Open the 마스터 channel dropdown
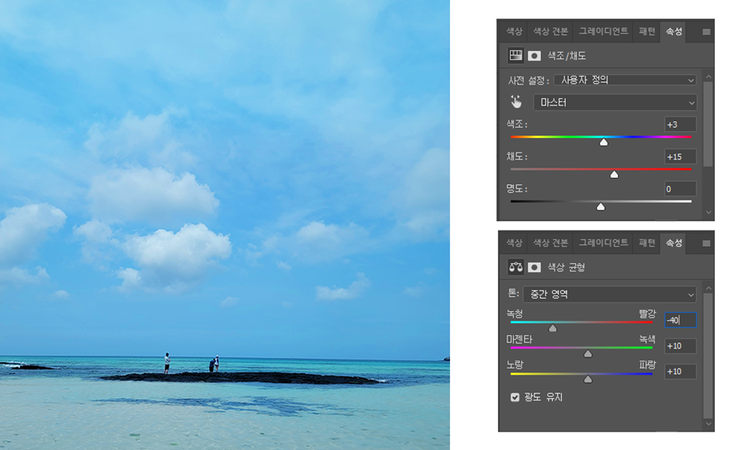Viewport: 750px width, 450px height. pos(615,102)
